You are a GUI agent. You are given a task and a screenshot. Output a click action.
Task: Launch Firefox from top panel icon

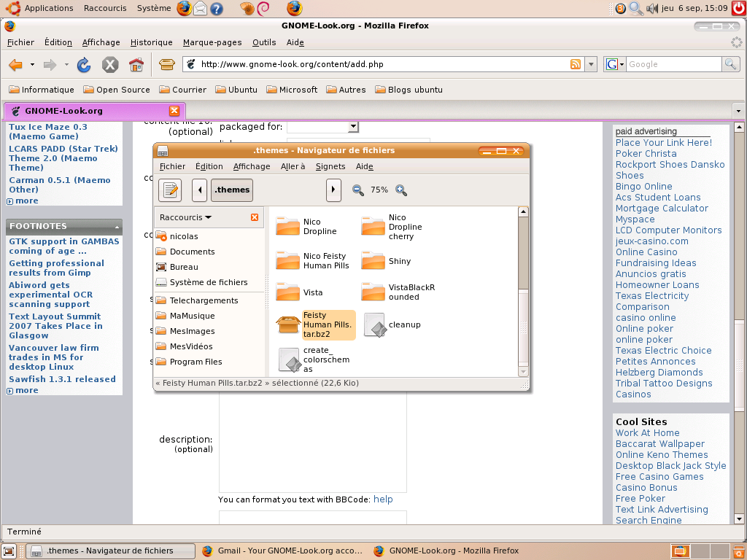pos(185,8)
